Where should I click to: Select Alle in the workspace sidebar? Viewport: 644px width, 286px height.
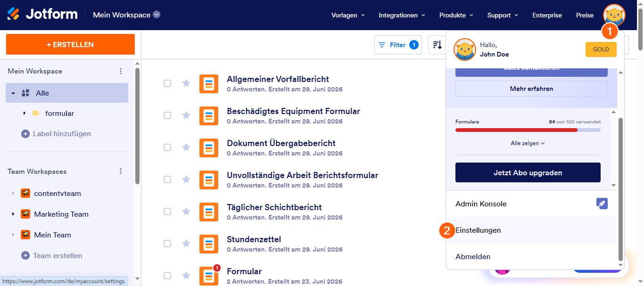click(67, 93)
